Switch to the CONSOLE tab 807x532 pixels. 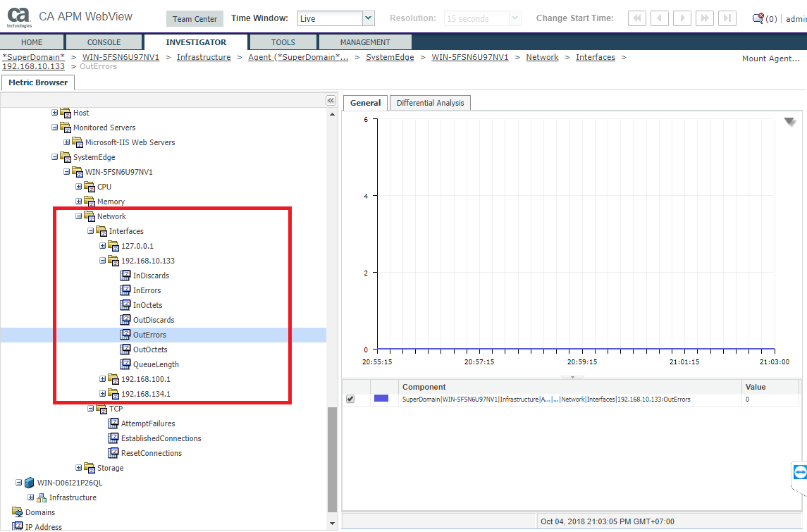[104, 42]
